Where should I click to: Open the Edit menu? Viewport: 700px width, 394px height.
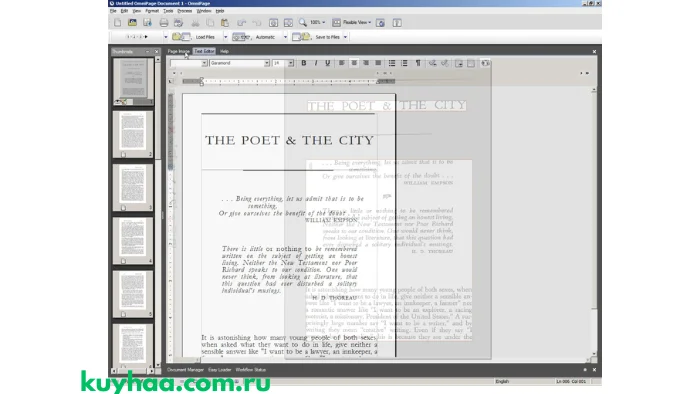125,11
